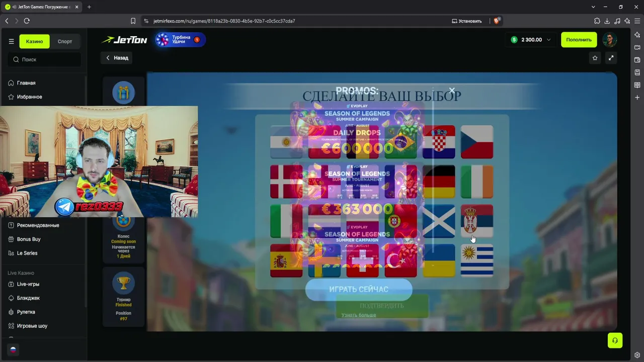Select the Ukraine flag
The height and width of the screenshot is (362, 644).
point(439,260)
